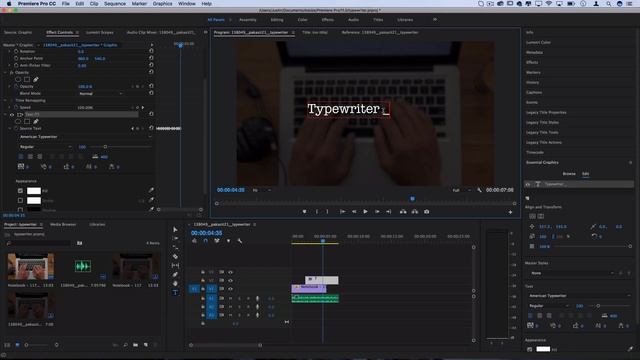Hide Typewriter layer in Essential Graphics
640x360 pixels.
(x=528, y=184)
